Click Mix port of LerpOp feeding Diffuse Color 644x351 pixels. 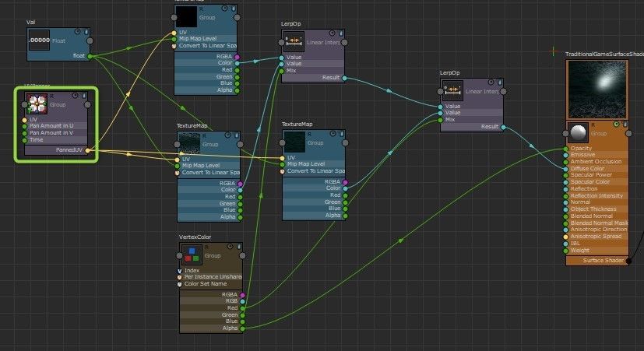point(440,121)
